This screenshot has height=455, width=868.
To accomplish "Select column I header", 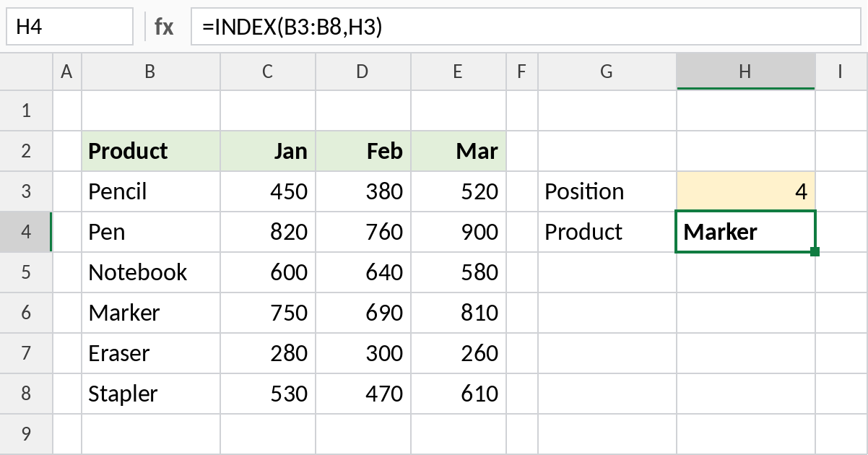I will [x=841, y=71].
